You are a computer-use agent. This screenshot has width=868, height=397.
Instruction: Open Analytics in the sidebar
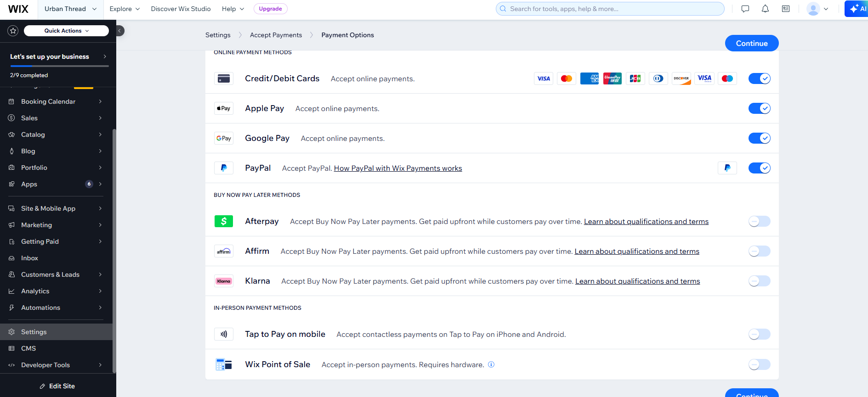(56, 291)
